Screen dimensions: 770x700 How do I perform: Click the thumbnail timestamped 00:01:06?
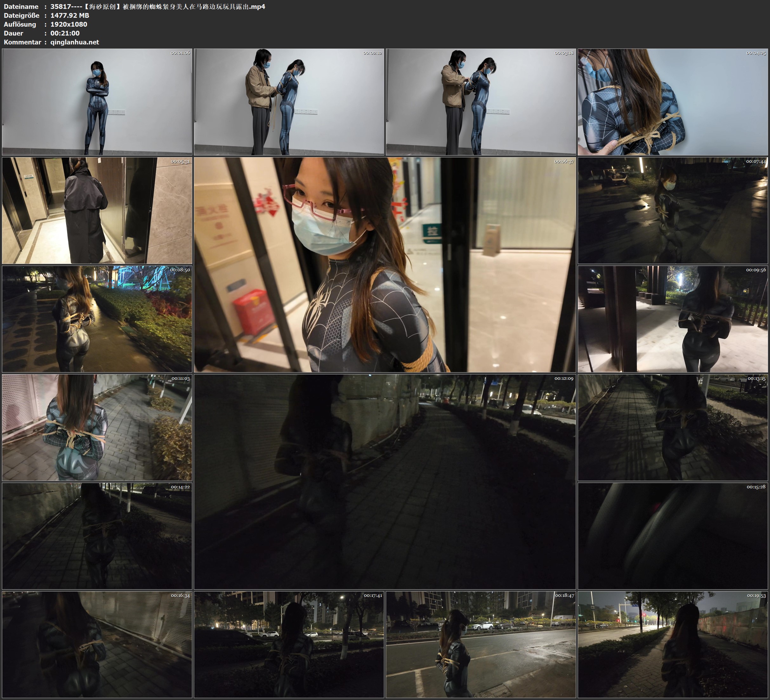click(x=97, y=102)
